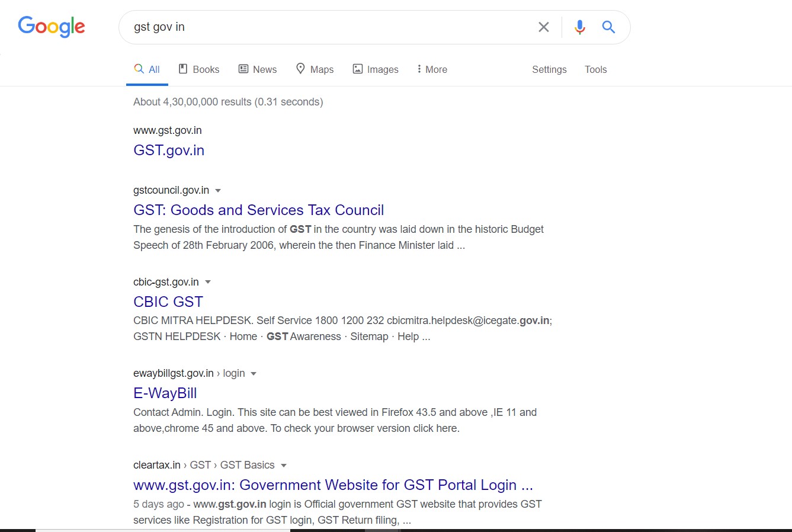Viewport: 792px width, 532px height.
Task: Switch to the Books tab
Action: [199, 69]
